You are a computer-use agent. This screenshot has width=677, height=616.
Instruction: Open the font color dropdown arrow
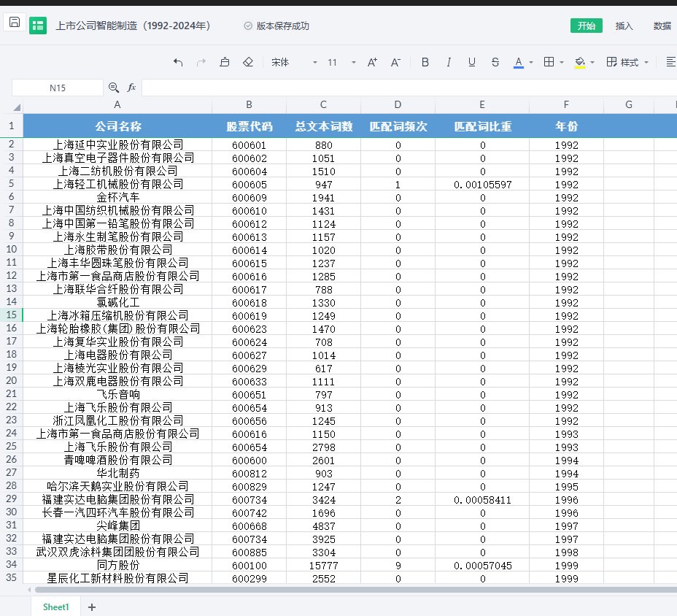(x=531, y=63)
